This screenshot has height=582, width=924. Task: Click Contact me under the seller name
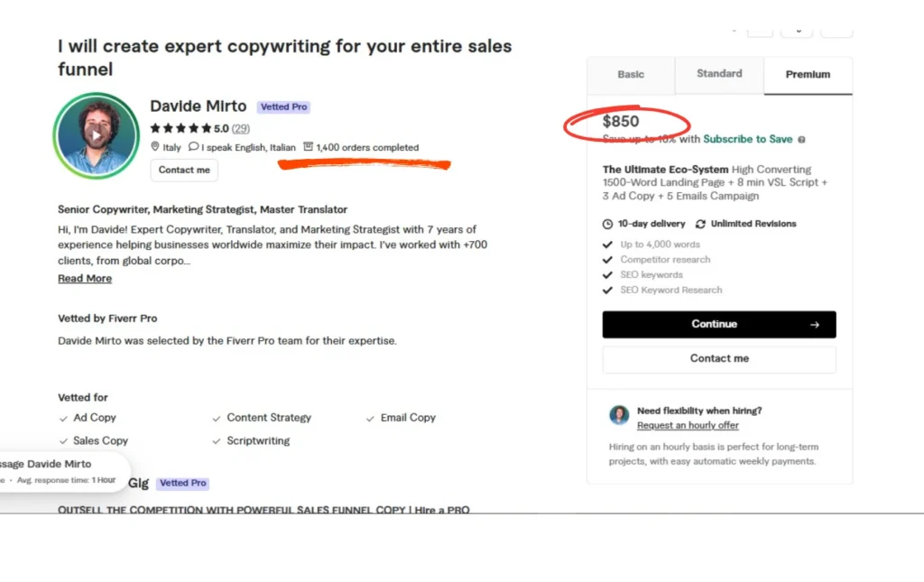pyautogui.click(x=184, y=170)
